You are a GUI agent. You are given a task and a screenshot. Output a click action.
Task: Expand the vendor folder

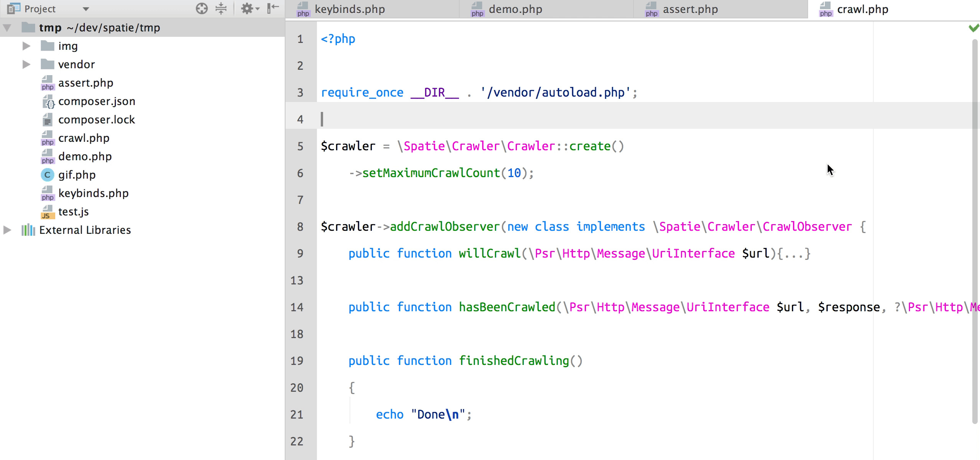pos(26,65)
